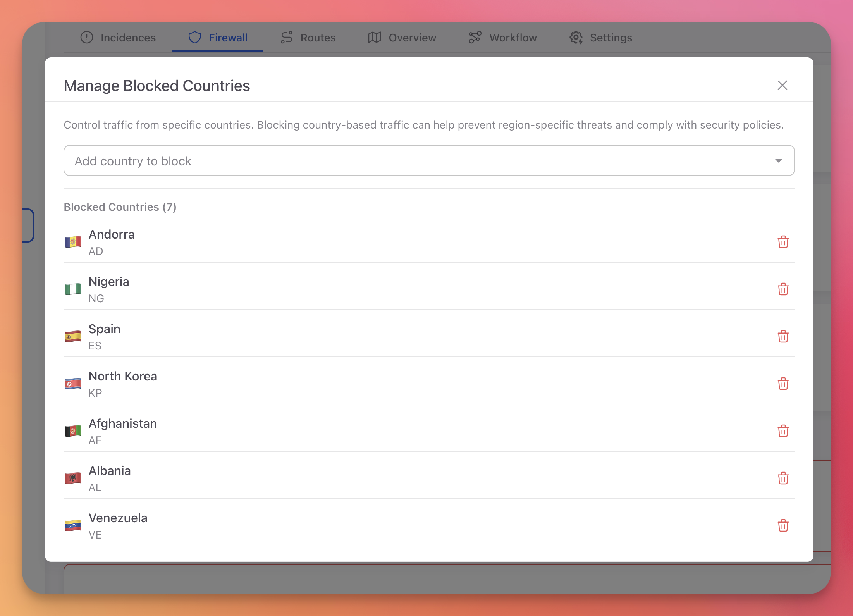Select the Spain flag emoji
The width and height of the screenshot is (853, 616).
(72, 336)
